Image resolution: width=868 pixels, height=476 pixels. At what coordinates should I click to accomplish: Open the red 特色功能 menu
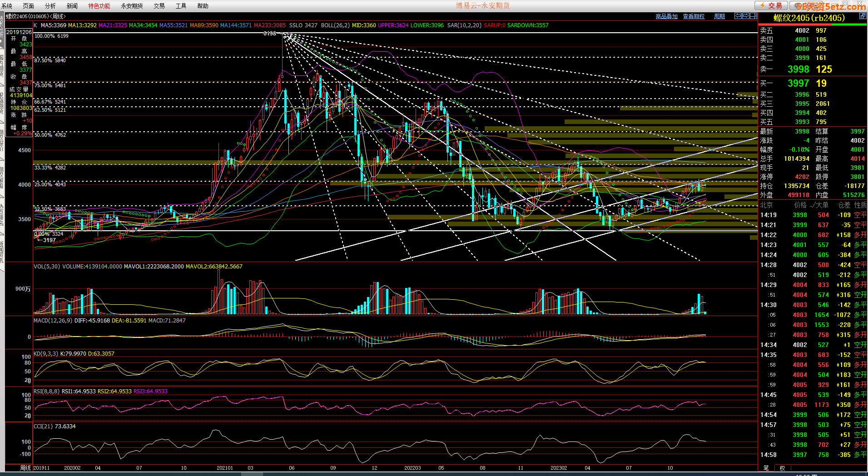coord(99,6)
